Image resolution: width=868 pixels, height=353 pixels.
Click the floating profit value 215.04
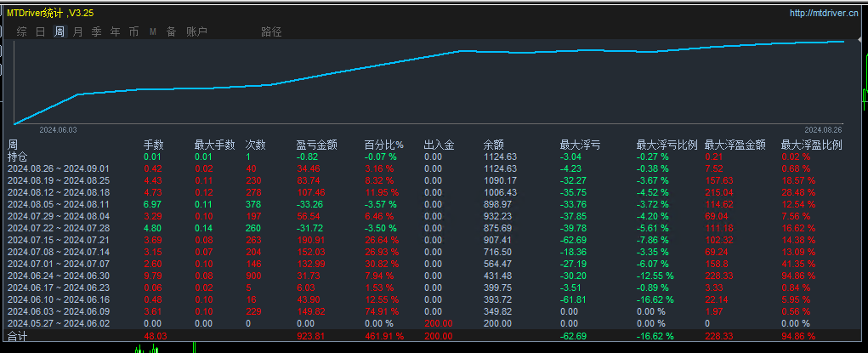[718, 192]
